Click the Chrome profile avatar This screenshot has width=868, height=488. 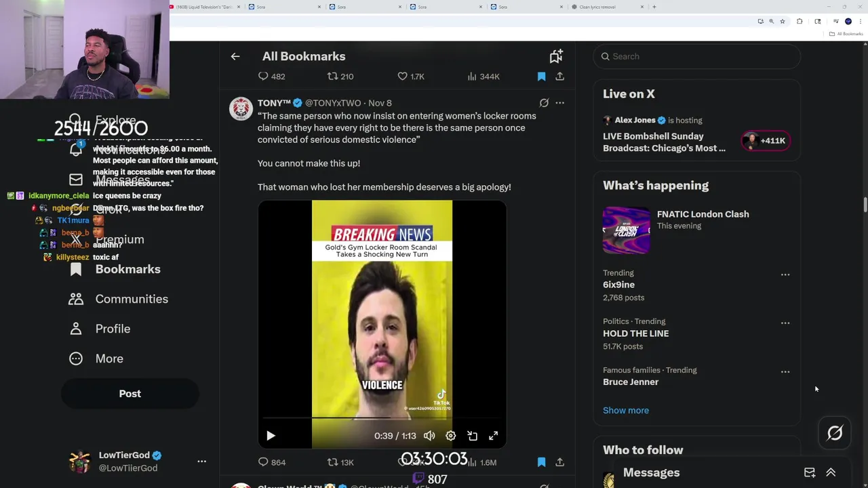(848, 22)
